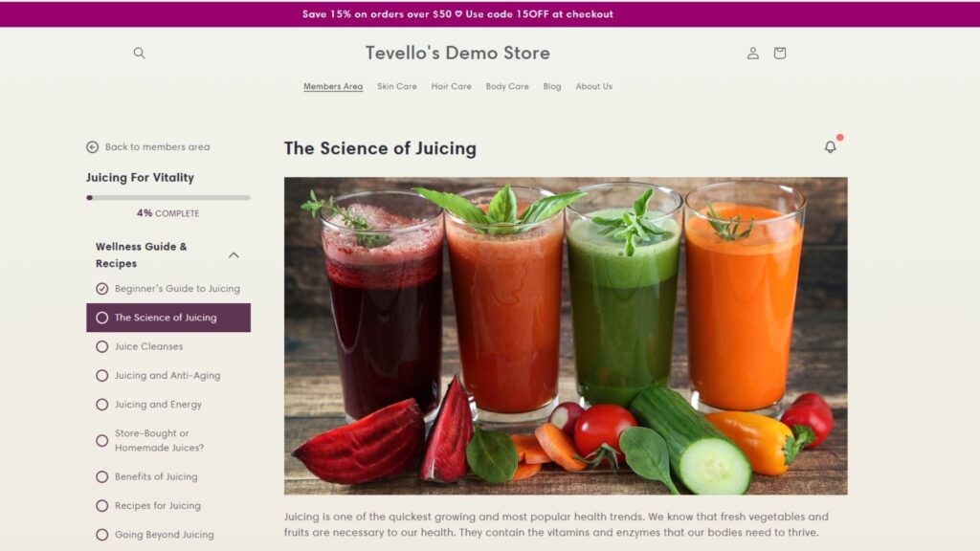Viewport: 980px width, 551px height.
Task: View the shopping cart icon
Action: (x=779, y=54)
